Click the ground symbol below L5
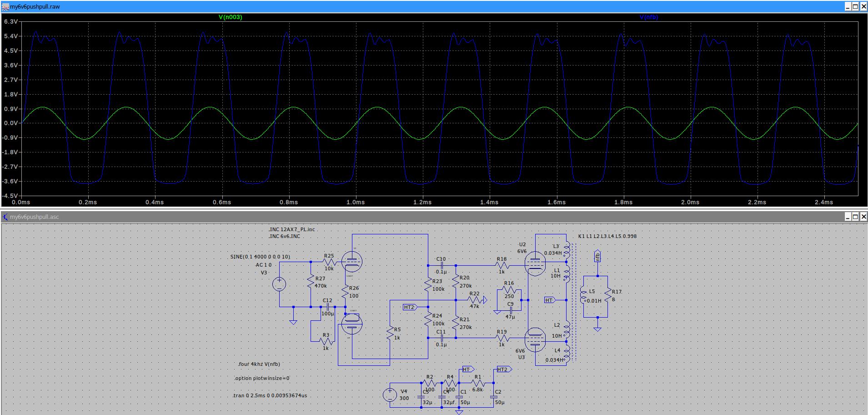868x415 pixels. [597, 329]
